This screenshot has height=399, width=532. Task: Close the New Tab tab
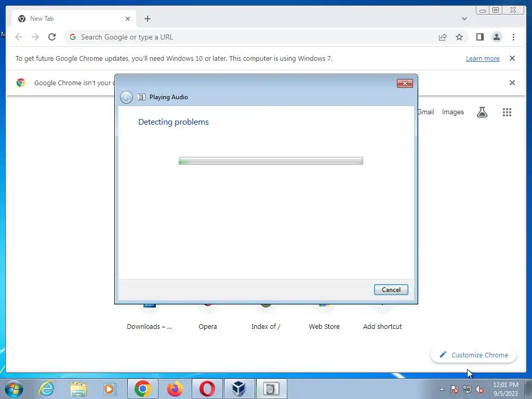click(128, 19)
